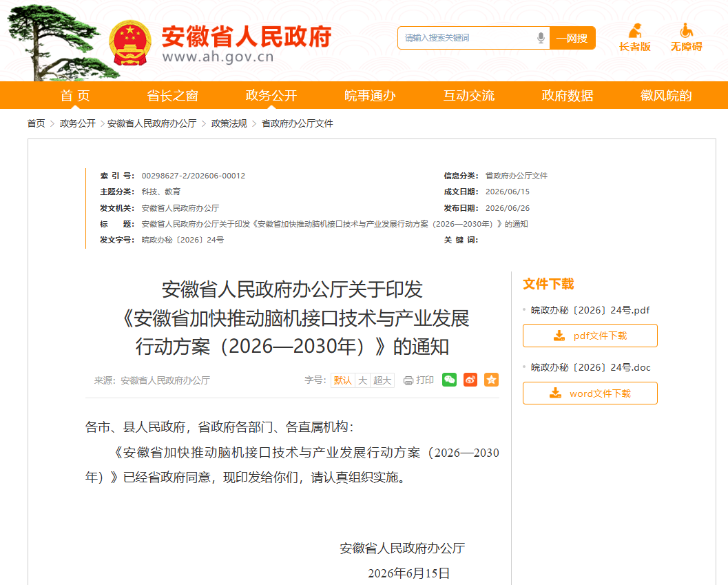The image size is (728, 585).
Task: Click the 科技、教育 subject category value
Action: 160,192
